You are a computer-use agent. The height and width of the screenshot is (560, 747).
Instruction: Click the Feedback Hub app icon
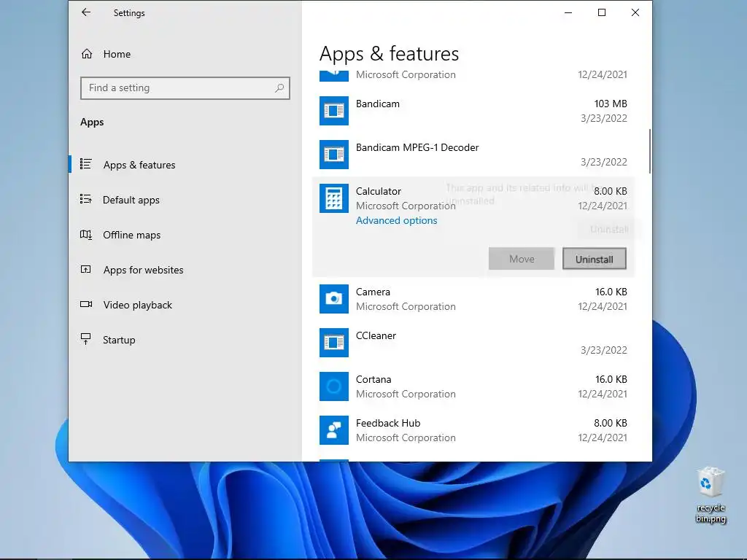334,430
